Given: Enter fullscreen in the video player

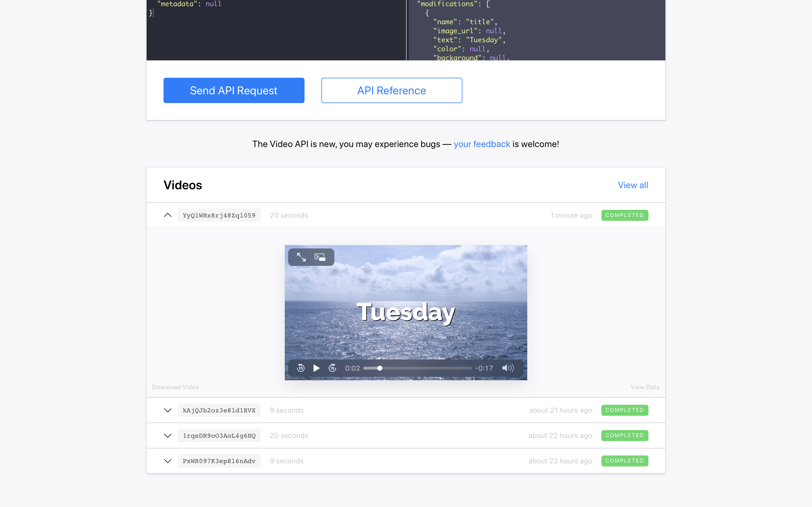Looking at the screenshot, I should click(301, 257).
